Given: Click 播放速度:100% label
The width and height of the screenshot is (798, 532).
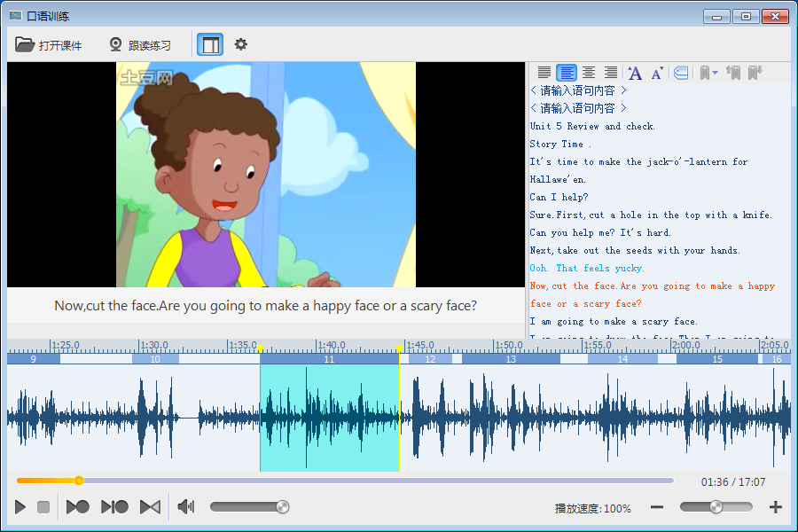Looking at the screenshot, I should (592, 508).
